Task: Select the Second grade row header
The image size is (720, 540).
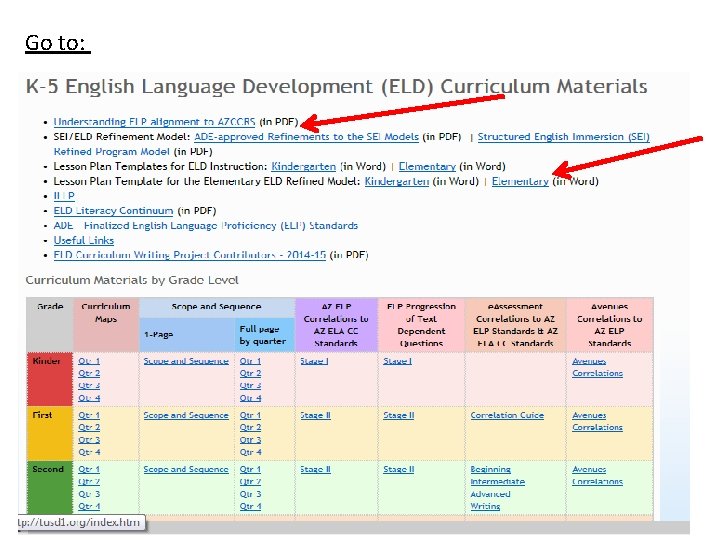Action: (50, 488)
